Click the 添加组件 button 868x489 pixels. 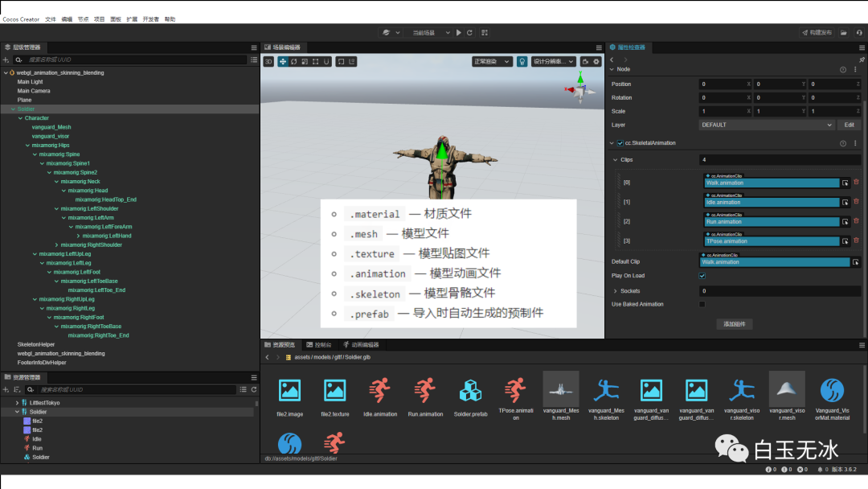point(734,324)
